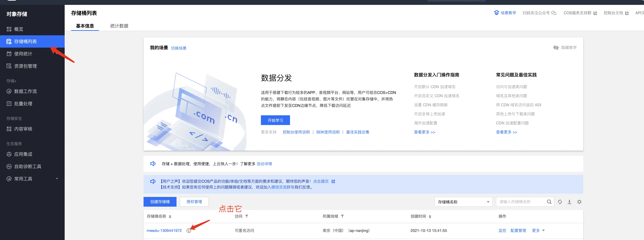The image size is (644, 240).
Task: Click the refresh bucket list icon
Action: tap(560, 202)
